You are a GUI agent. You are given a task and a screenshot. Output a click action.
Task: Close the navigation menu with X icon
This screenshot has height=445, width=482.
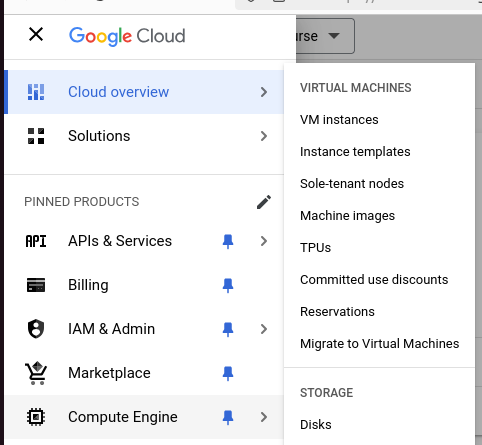pyautogui.click(x=36, y=34)
